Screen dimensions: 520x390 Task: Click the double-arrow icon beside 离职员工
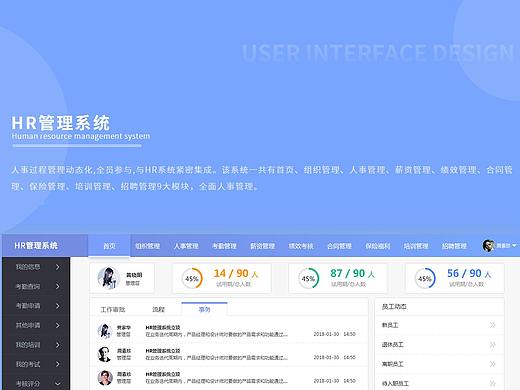click(493, 364)
